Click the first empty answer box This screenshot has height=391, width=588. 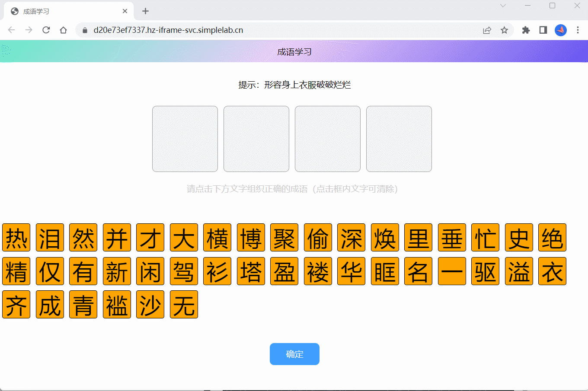185,139
